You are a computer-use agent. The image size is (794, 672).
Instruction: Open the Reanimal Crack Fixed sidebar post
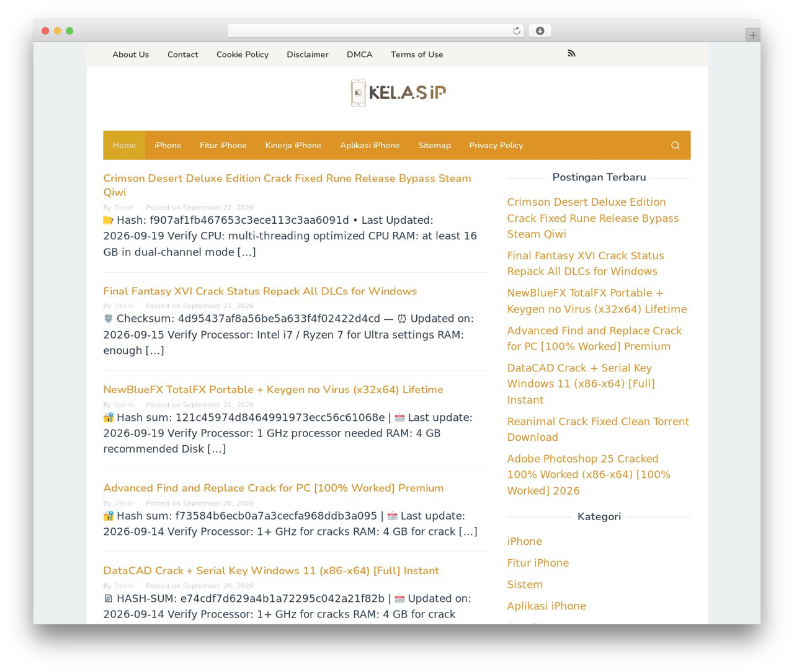598,429
